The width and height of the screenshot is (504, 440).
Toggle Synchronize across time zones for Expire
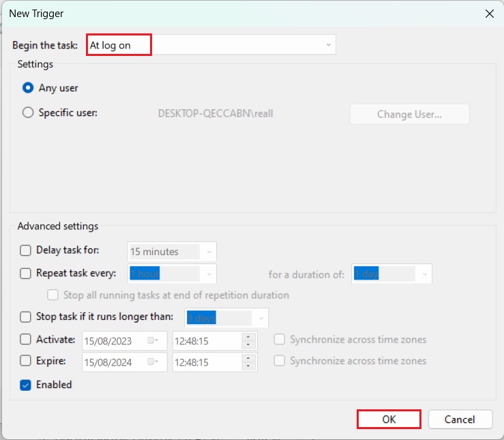(280, 361)
